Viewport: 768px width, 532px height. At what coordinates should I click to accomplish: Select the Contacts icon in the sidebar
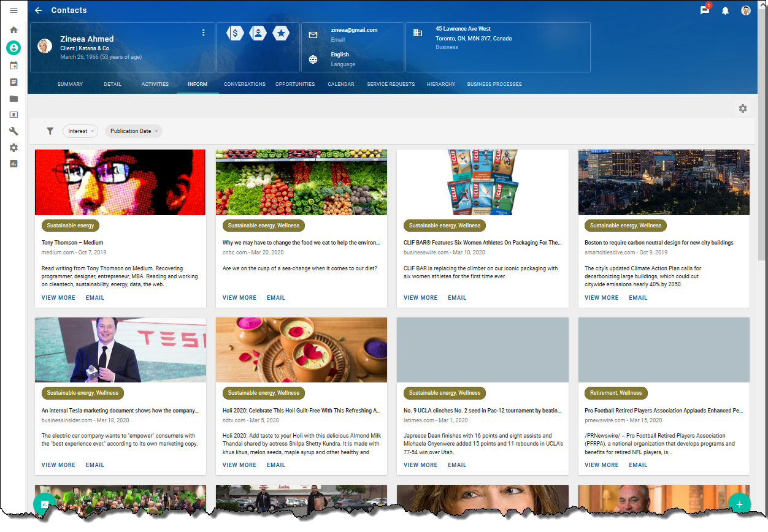[13, 47]
